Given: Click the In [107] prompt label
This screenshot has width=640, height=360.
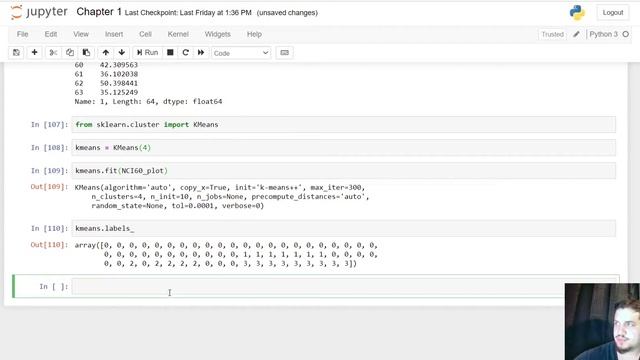Looking at the screenshot, I should pos(49,124).
